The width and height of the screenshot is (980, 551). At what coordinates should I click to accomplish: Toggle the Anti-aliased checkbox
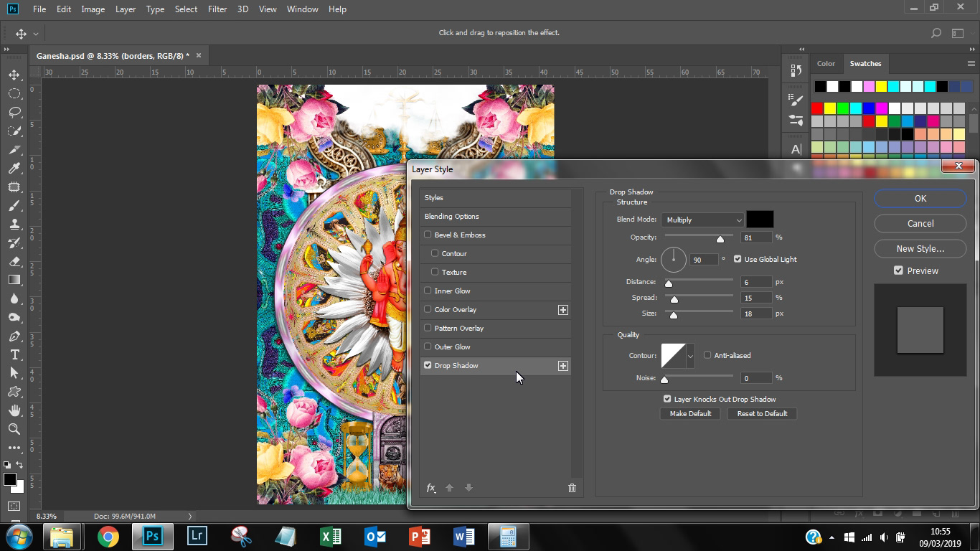(707, 355)
